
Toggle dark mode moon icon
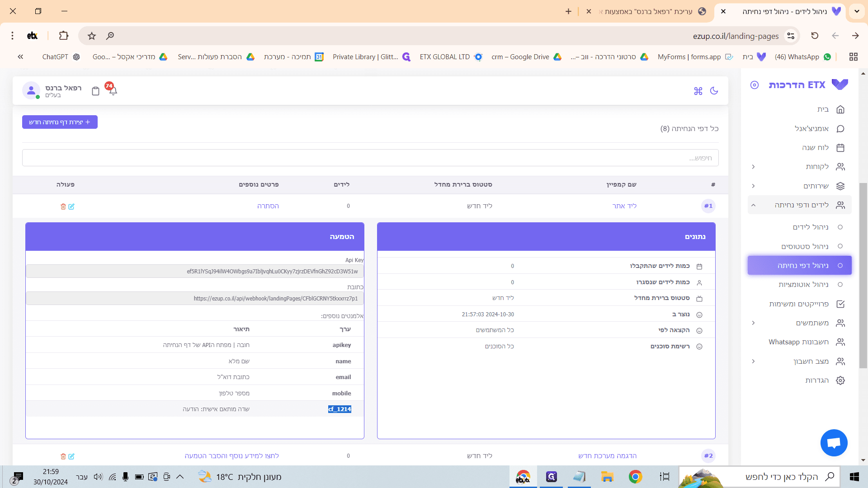714,91
